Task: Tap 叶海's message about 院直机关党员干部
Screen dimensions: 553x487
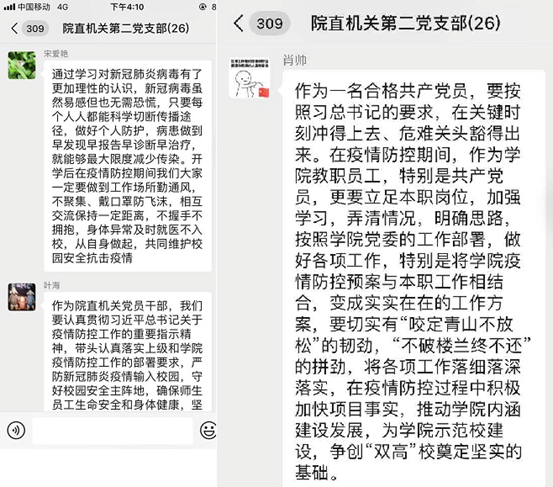Action: [128, 352]
